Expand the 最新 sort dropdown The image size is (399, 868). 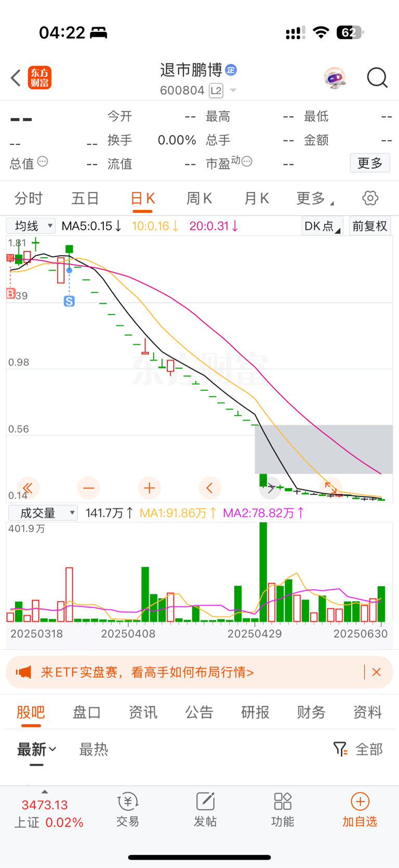click(x=36, y=749)
